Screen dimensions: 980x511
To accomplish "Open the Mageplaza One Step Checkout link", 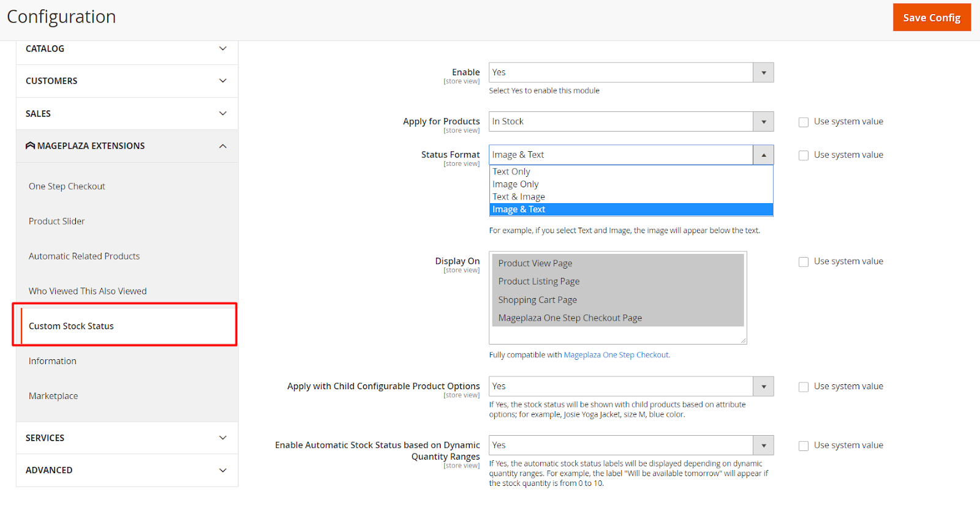I will [616, 355].
